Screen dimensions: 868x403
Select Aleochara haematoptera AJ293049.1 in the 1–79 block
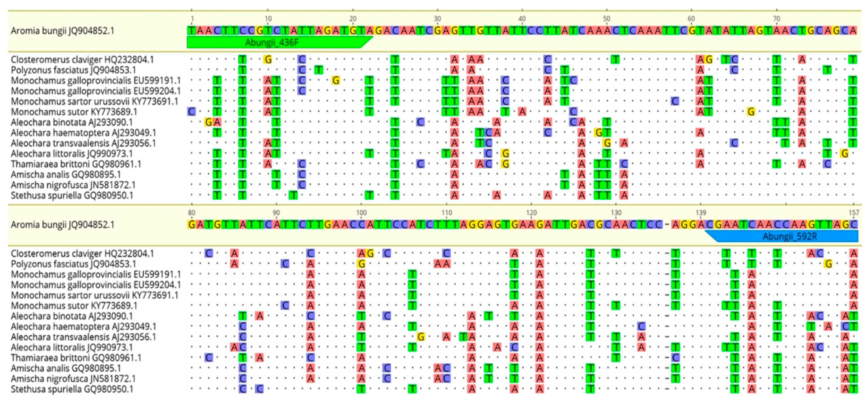83,133
